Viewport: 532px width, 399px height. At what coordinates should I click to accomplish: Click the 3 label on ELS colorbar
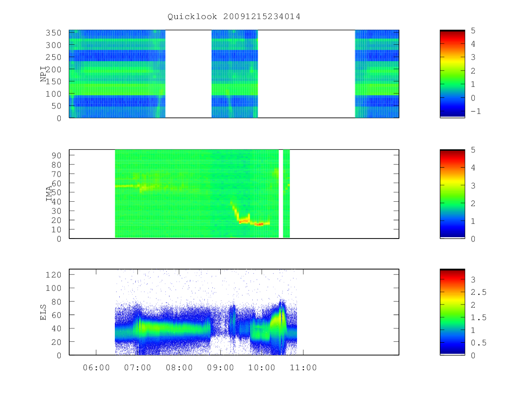(472, 279)
